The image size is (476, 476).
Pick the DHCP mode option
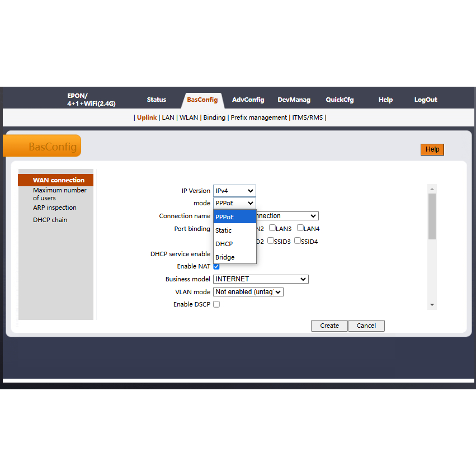tap(224, 244)
